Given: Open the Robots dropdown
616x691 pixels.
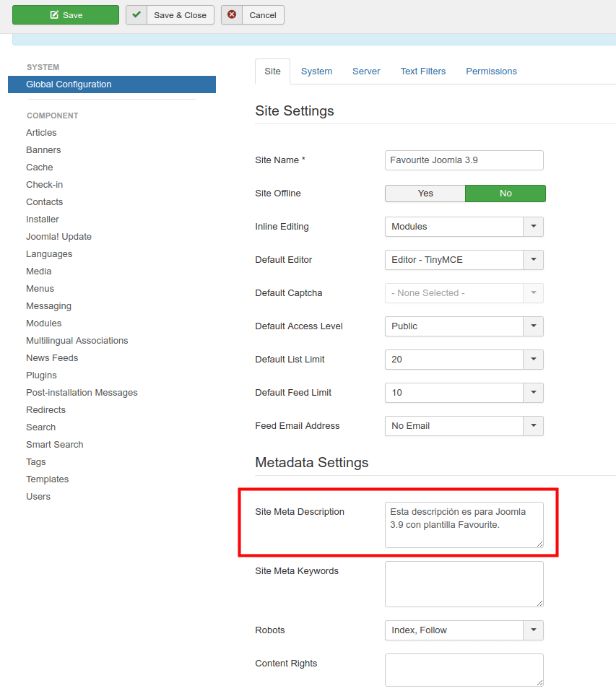Looking at the screenshot, I should (x=464, y=630).
